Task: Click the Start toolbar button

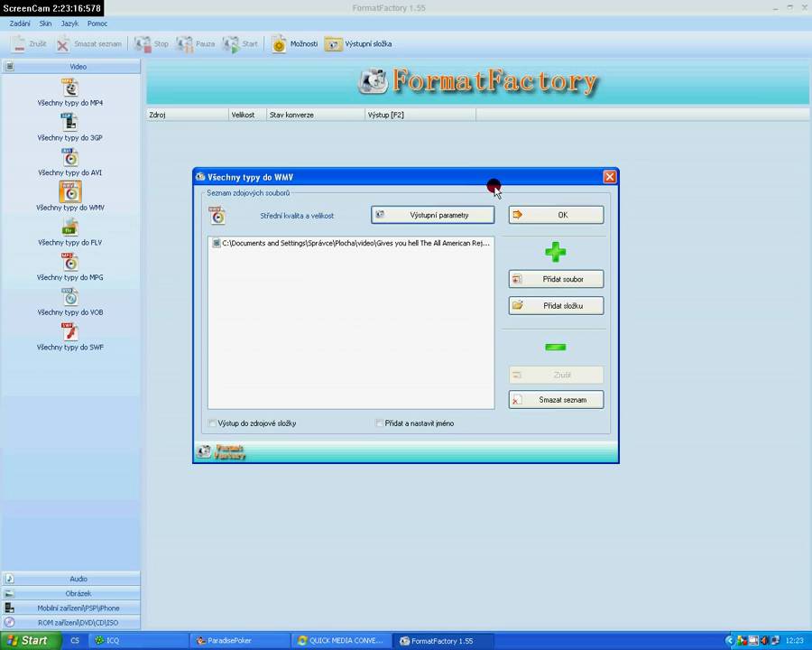Action: pos(240,44)
